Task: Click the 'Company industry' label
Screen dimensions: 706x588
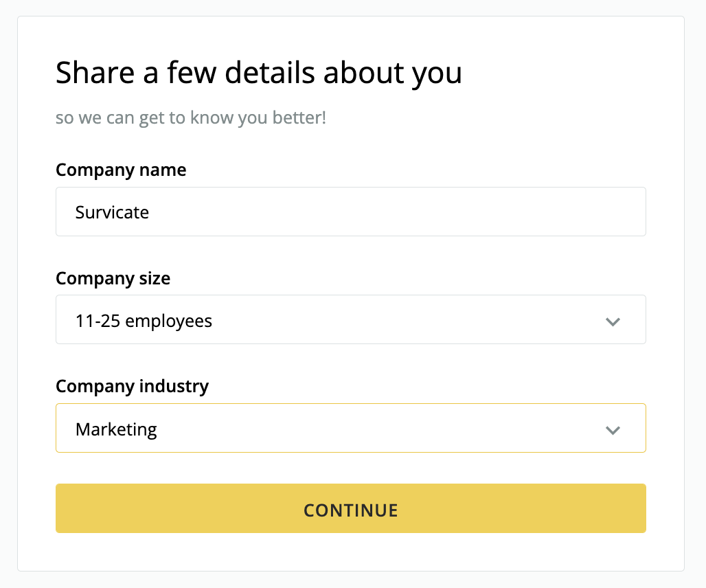Action: [x=133, y=387]
